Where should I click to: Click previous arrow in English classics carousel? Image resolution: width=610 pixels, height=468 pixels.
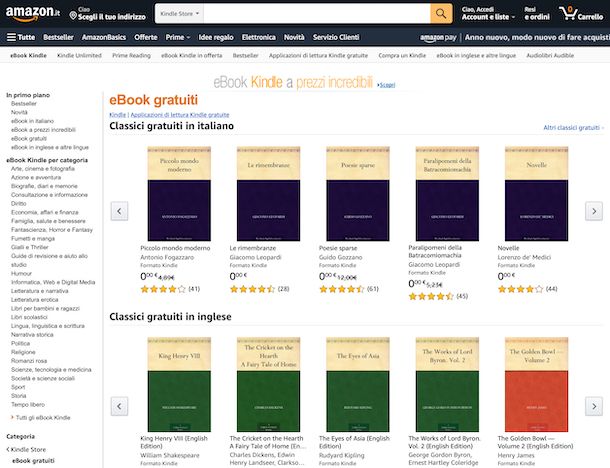pos(119,406)
